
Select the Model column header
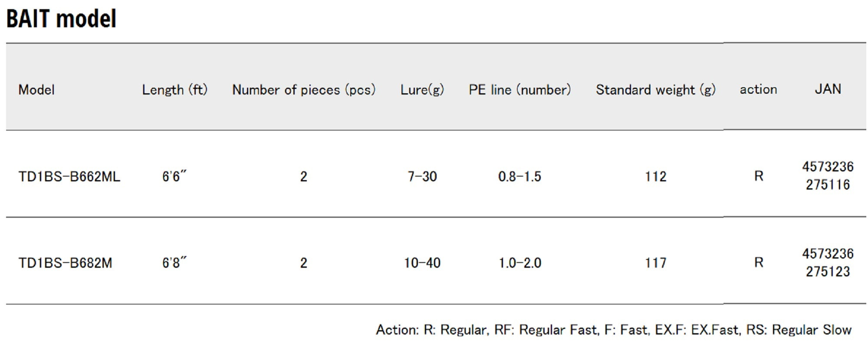pos(36,90)
